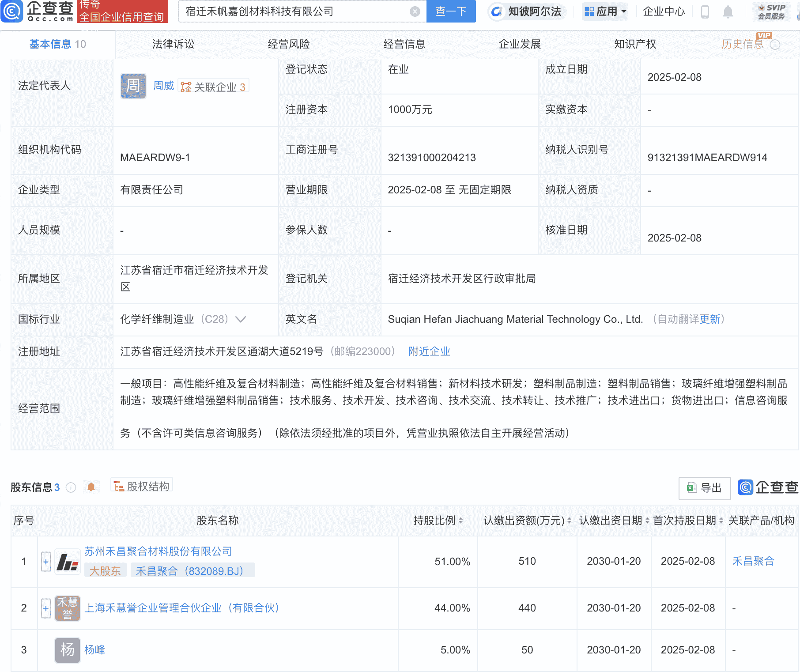Open the mobile app icon in top bar
This screenshot has height=672, width=800.
pos(705,12)
